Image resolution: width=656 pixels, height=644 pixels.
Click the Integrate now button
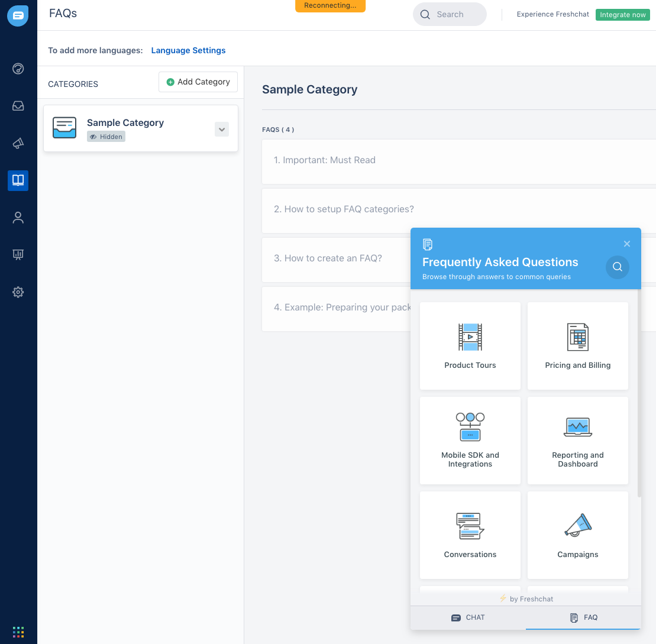(622, 14)
